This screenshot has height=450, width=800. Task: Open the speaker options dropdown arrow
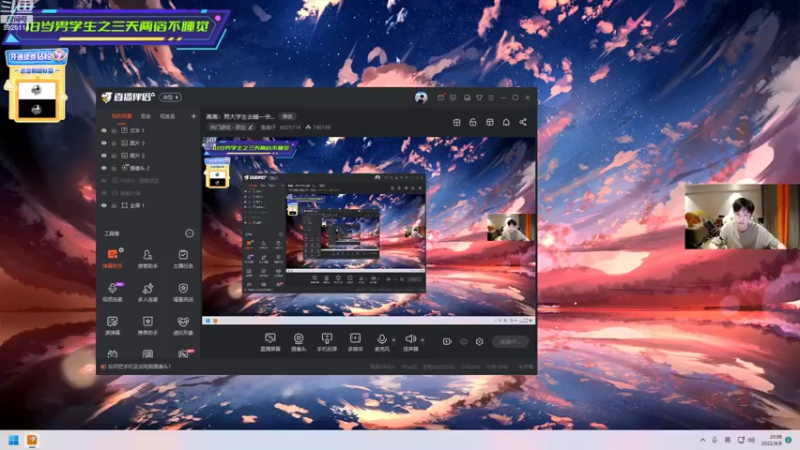[422, 340]
